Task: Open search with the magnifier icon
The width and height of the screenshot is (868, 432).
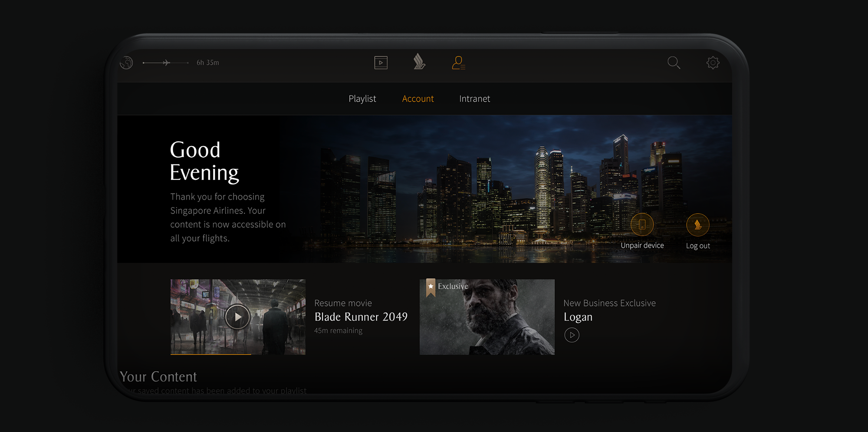Action: coord(674,63)
